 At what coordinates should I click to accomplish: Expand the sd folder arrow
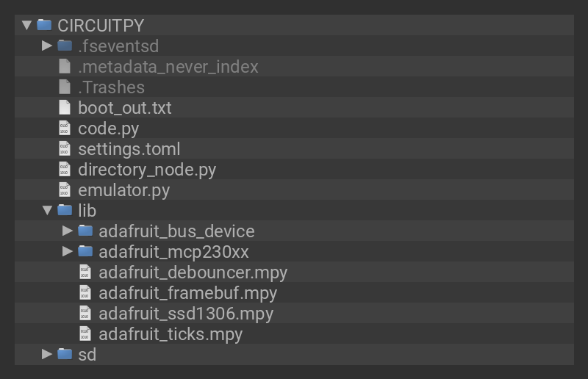(47, 354)
